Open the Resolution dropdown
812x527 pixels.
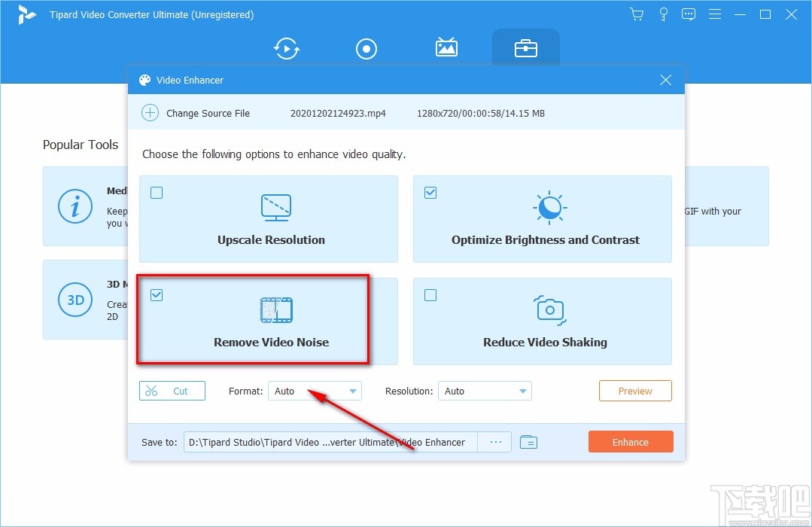pos(485,391)
